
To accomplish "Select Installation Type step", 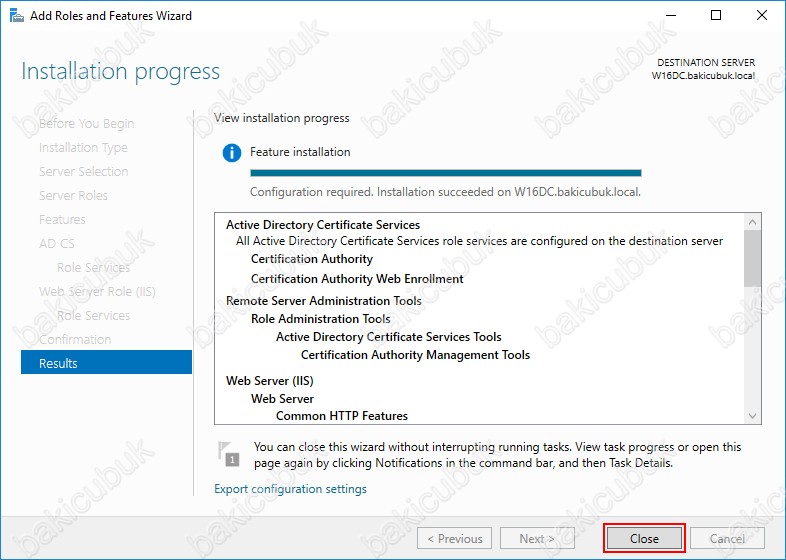I will [x=83, y=147].
